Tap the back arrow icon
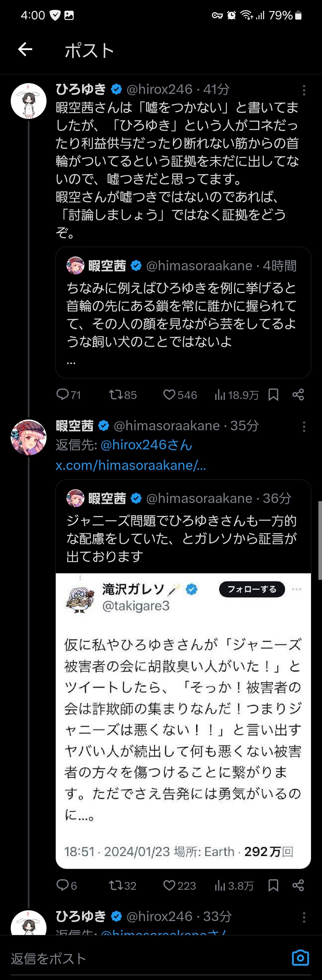 click(x=25, y=49)
